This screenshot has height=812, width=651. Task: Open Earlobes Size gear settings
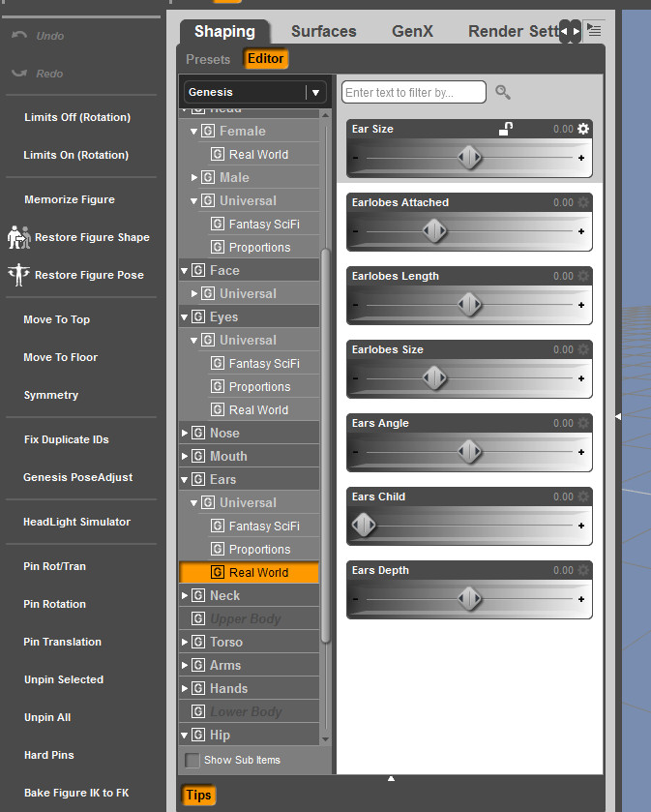[x=583, y=349]
